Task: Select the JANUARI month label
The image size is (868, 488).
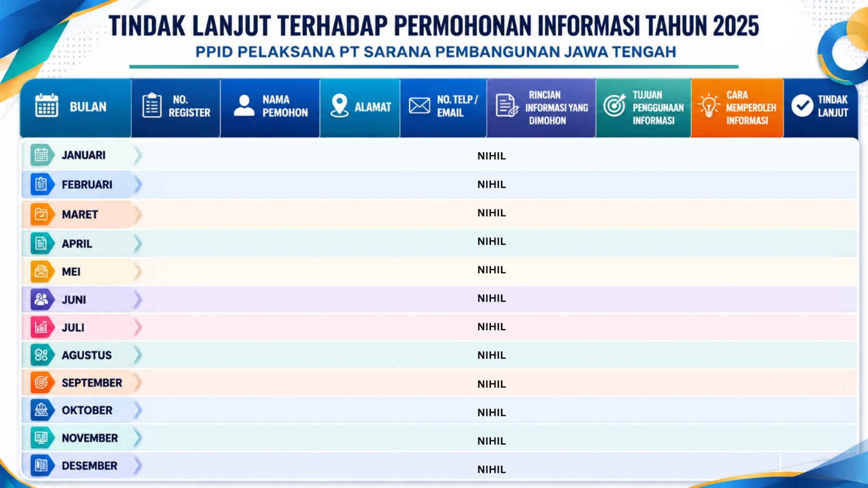Action: (84, 155)
